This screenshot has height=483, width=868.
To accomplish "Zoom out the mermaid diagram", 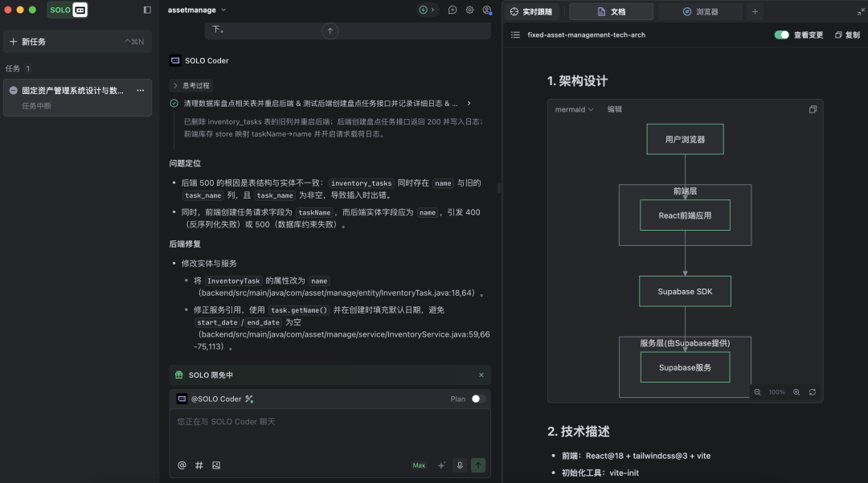I will point(757,392).
